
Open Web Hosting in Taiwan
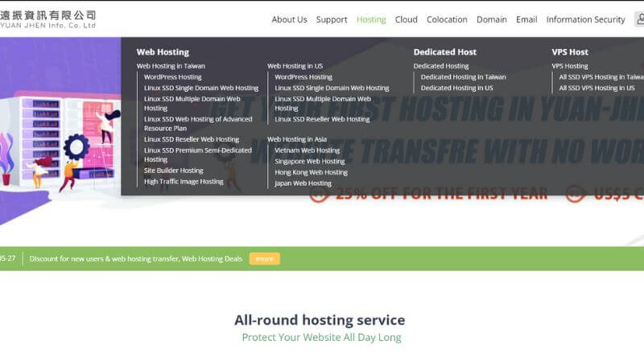point(171,66)
